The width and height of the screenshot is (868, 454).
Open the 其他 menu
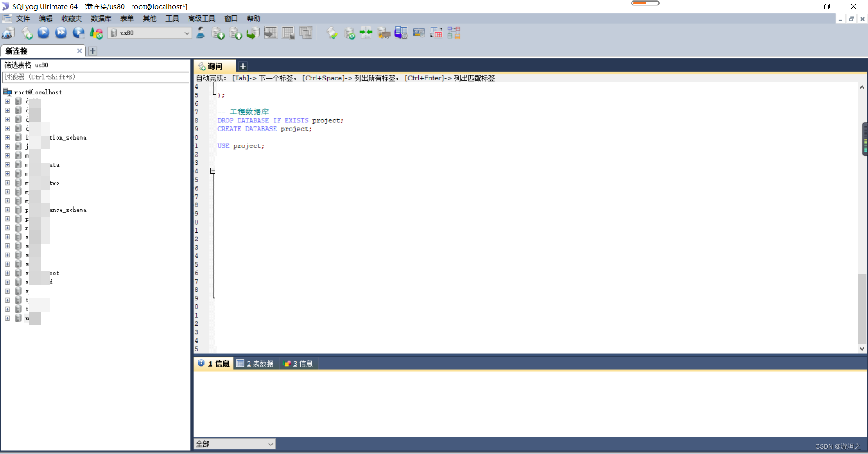[150, 19]
